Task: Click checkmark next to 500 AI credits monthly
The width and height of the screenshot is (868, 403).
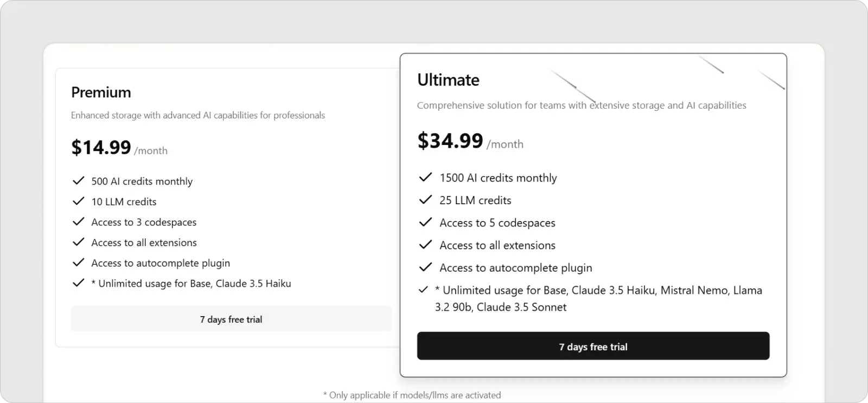Action: pyautogui.click(x=79, y=181)
